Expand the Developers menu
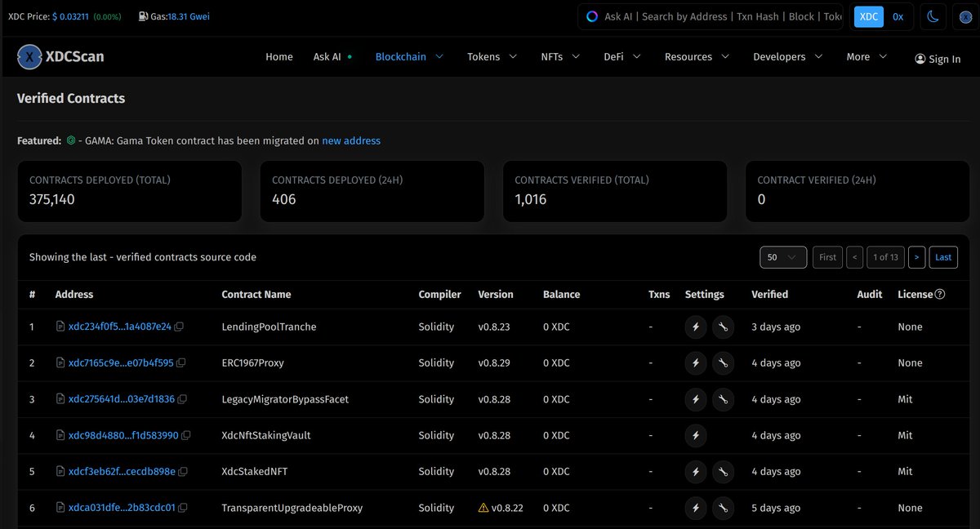The height and width of the screenshot is (529, 980). tap(788, 57)
